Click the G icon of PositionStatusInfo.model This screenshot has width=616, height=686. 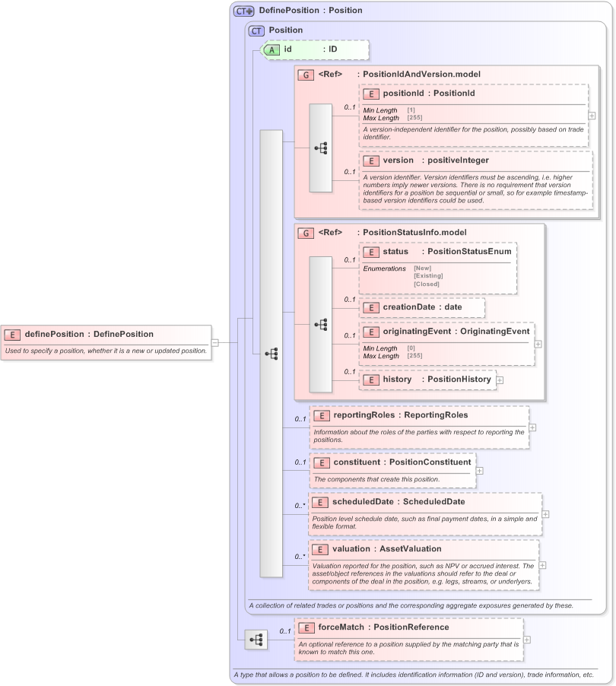(306, 233)
